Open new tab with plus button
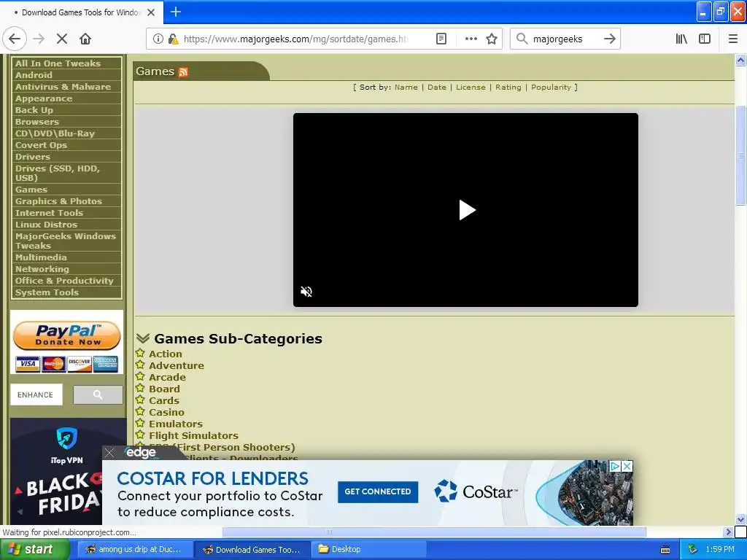This screenshot has height=560, width=747. click(x=176, y=12)
